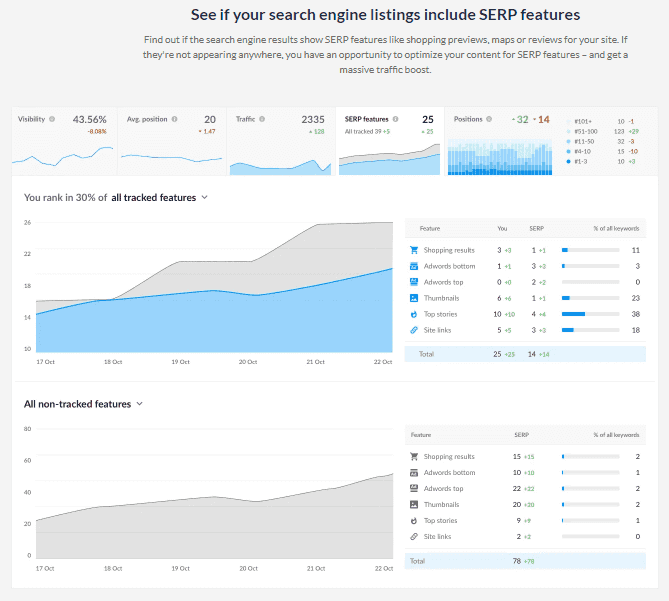Click '43.56%' visibility value

90,119
